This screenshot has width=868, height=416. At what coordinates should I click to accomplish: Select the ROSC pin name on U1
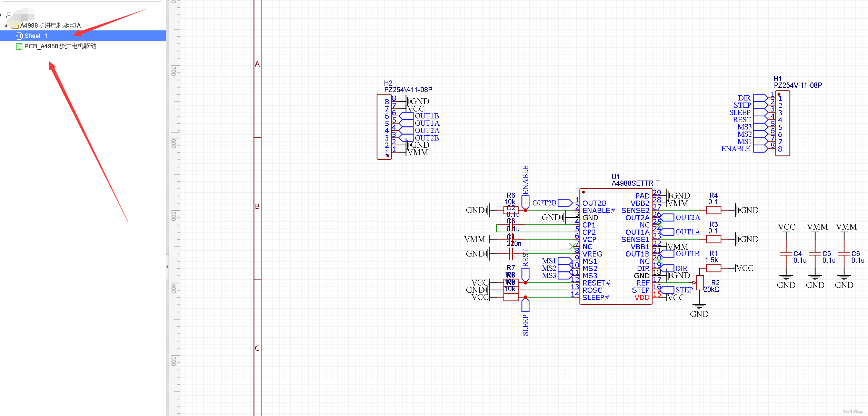(592, 290)
